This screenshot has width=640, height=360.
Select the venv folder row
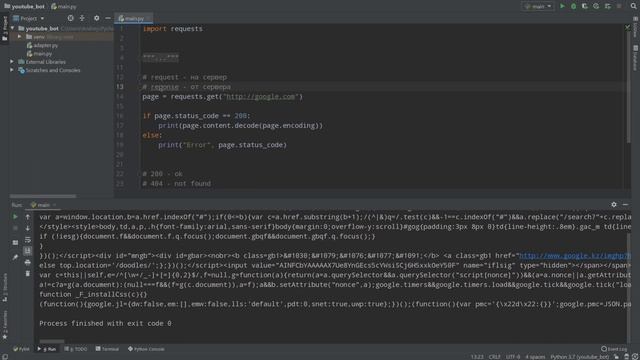pyautogui.click(x=61, y=37)
